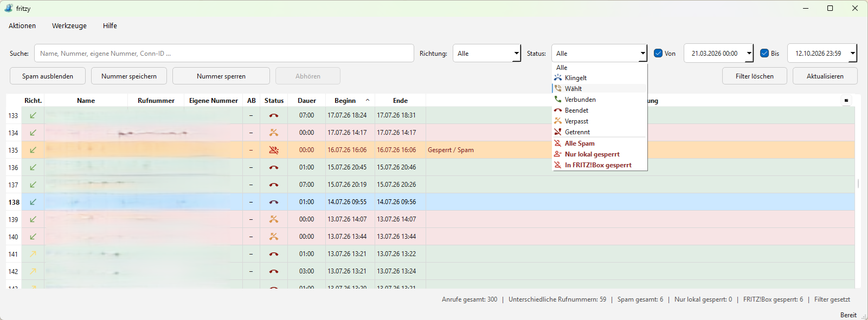
Task: Toggle the Von date checkbox
Action: (658, 54)
